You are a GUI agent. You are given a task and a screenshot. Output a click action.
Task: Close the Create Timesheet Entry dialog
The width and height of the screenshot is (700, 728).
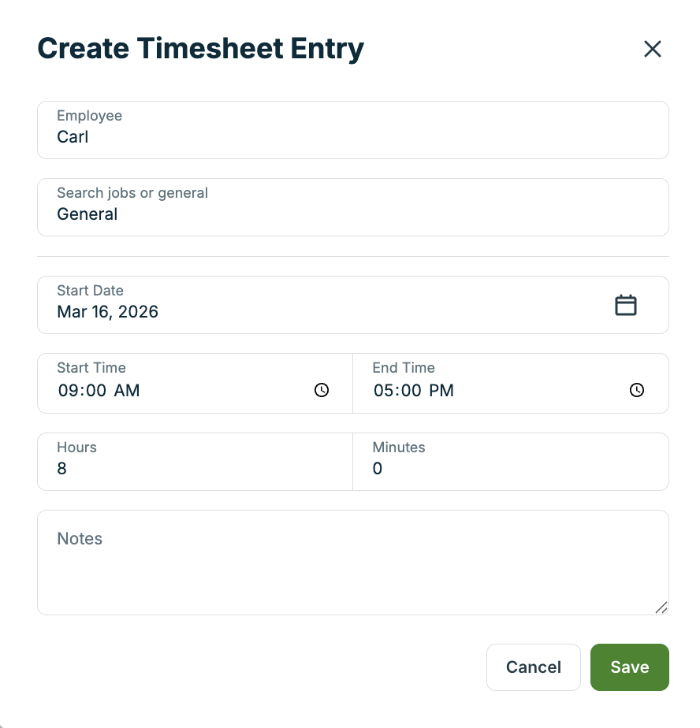coord(652,49)
